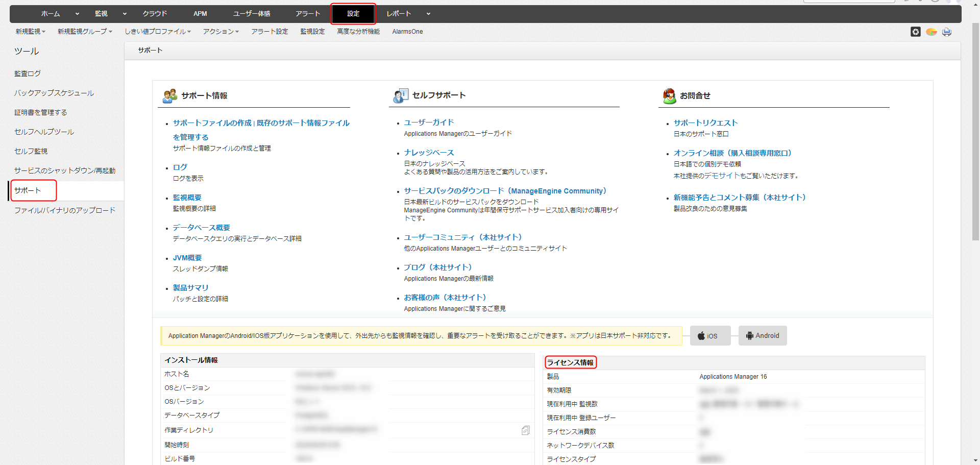Open バックアップスケジュール in the sidebar
The height and width of the screenshot is (465, 980).
click(x=54, y=93)
